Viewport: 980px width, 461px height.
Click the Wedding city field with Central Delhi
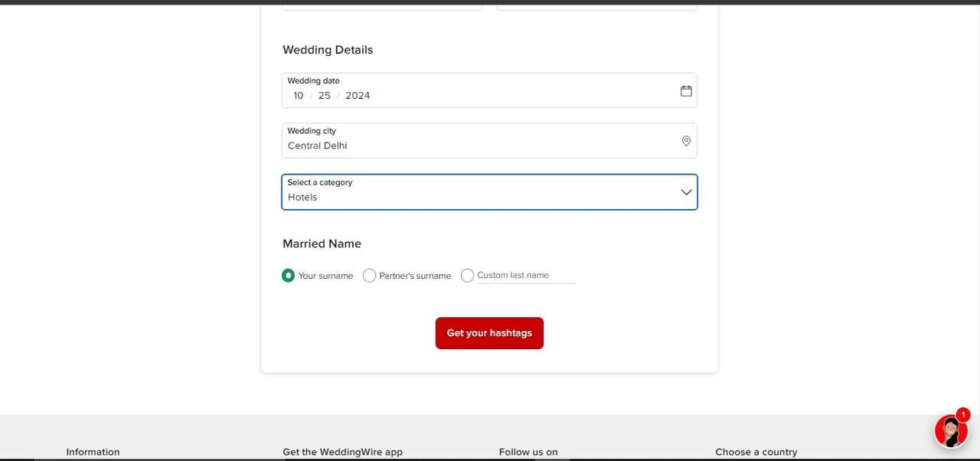click(x=489, y=141)
